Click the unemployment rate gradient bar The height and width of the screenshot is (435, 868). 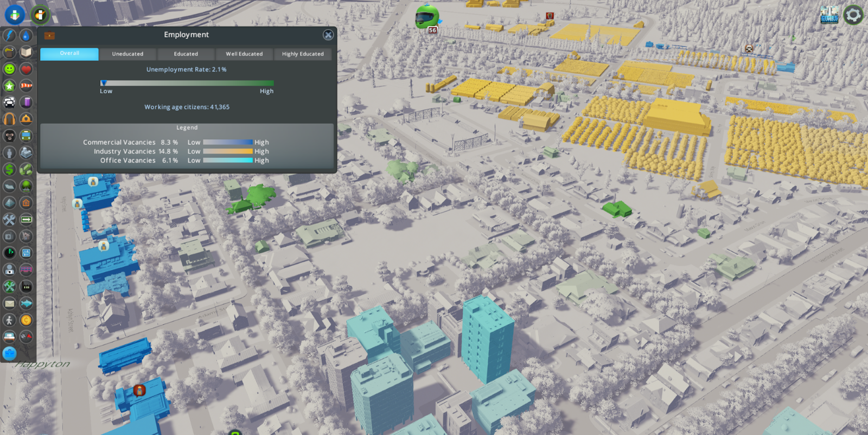[x=187, y=83]
